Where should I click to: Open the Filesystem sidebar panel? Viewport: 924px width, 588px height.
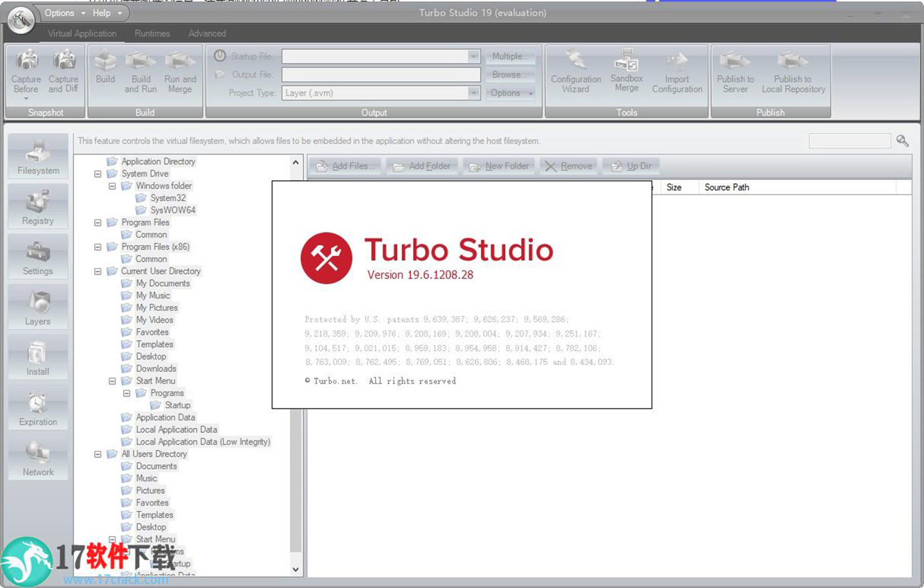tap(38, 157)
